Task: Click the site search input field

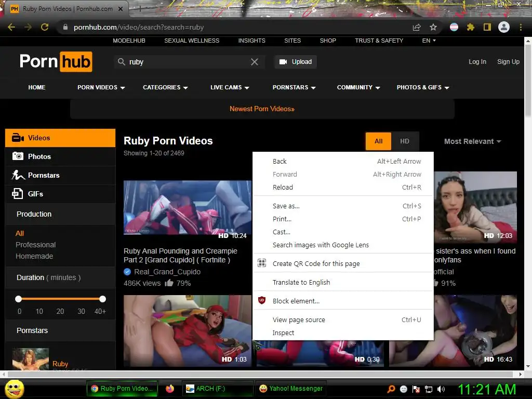Action: (x=189, y=62)
